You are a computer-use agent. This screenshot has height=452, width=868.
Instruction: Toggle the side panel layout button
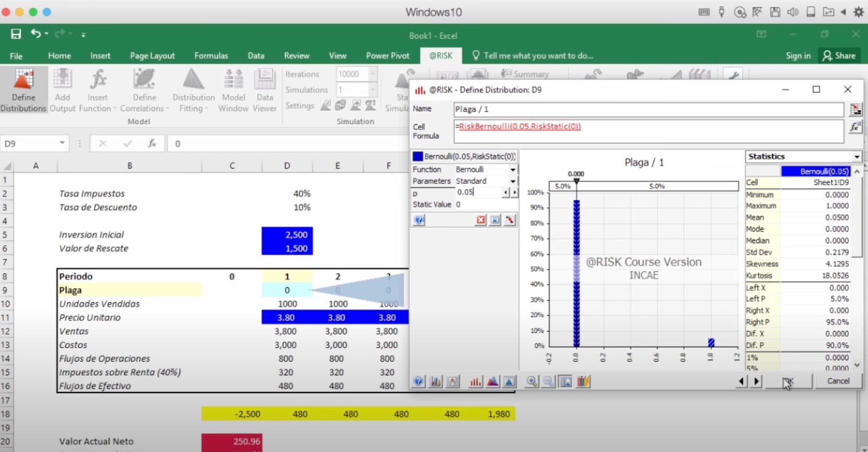(x=566, y=382)
